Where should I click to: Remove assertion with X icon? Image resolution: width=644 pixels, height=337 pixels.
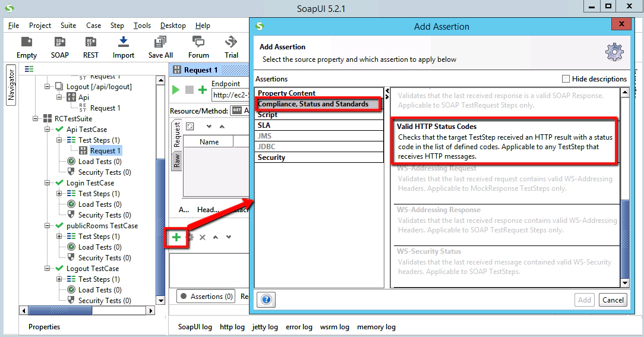point(202,237)
